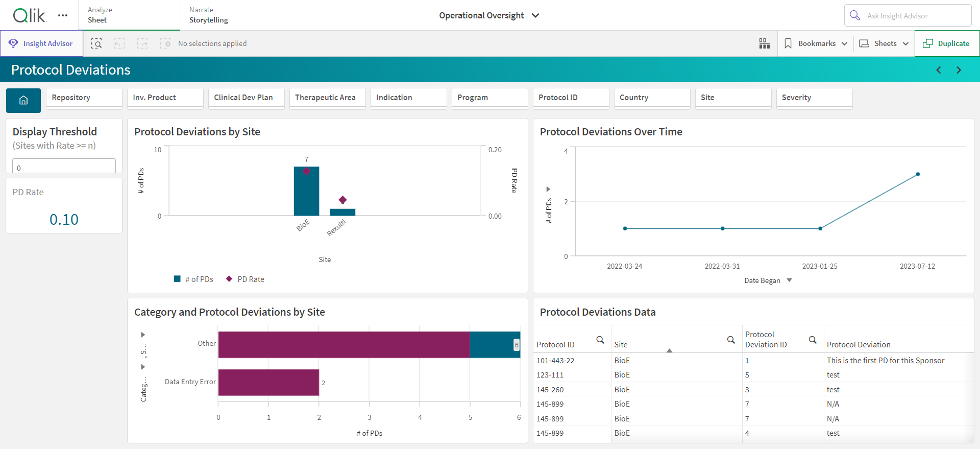Viewport: 980px width, 449px height.
Task: Search within the Site column
Action: pyautogui.click(x=731, y=340)
